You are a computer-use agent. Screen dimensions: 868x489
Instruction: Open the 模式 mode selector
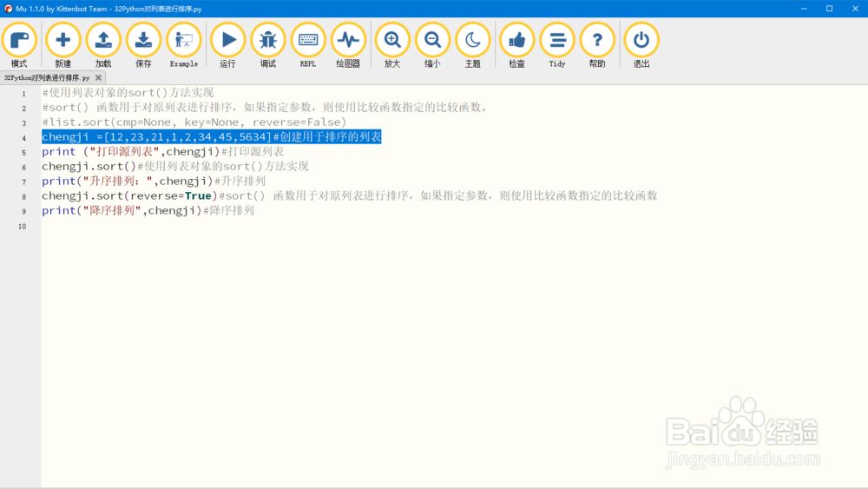[x=19, y=45]
